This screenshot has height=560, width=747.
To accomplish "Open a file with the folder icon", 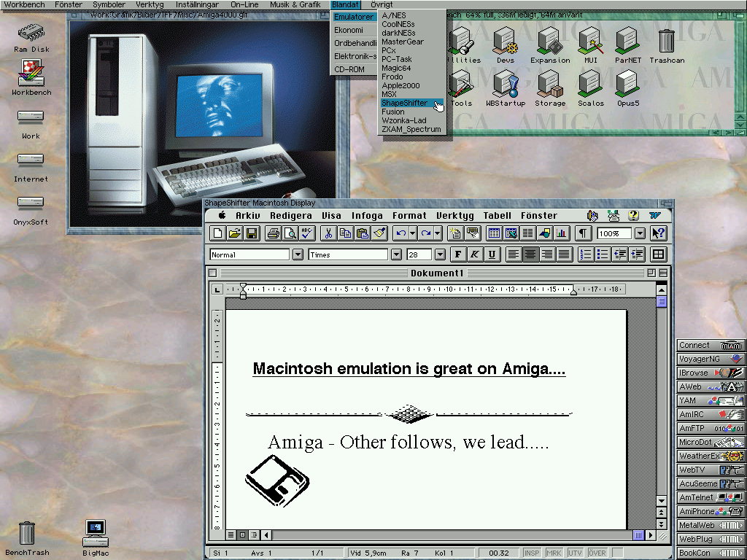I will (235, 233).
